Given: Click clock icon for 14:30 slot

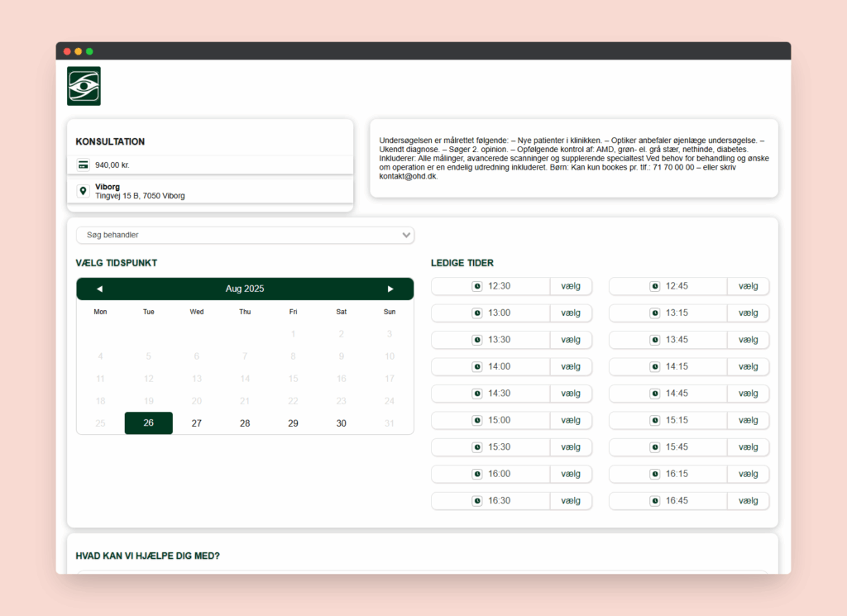Looking at the screenshot, I should tap(477, 394).
